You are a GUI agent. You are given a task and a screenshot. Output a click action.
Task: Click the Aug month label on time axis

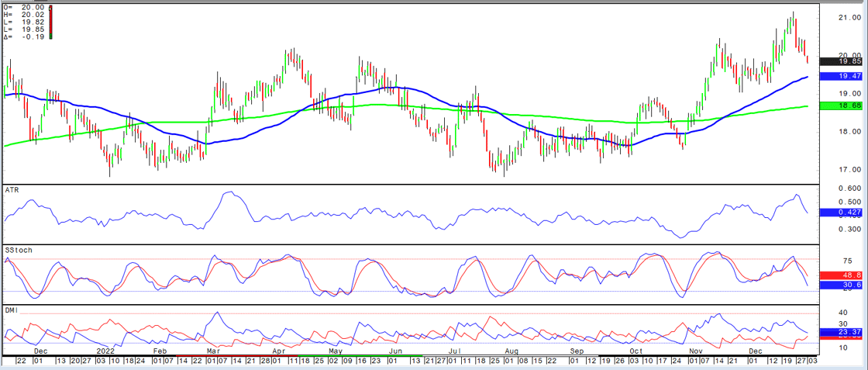point(512,351)
